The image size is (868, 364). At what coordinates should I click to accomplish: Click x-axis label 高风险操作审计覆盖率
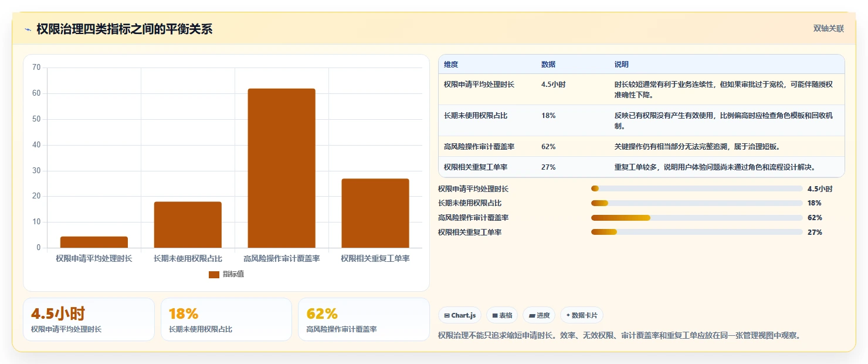[282, 258]
